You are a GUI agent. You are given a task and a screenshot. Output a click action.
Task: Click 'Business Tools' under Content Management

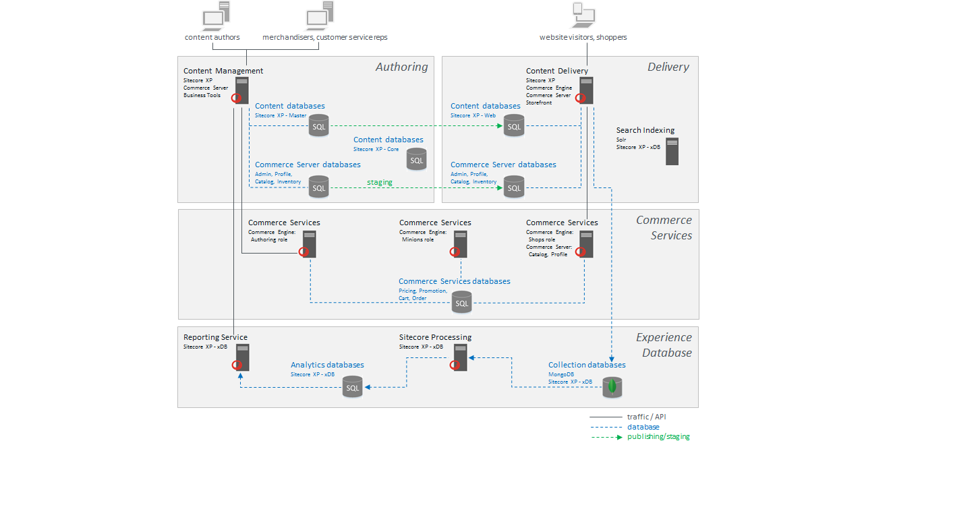[x=202, y=95]
